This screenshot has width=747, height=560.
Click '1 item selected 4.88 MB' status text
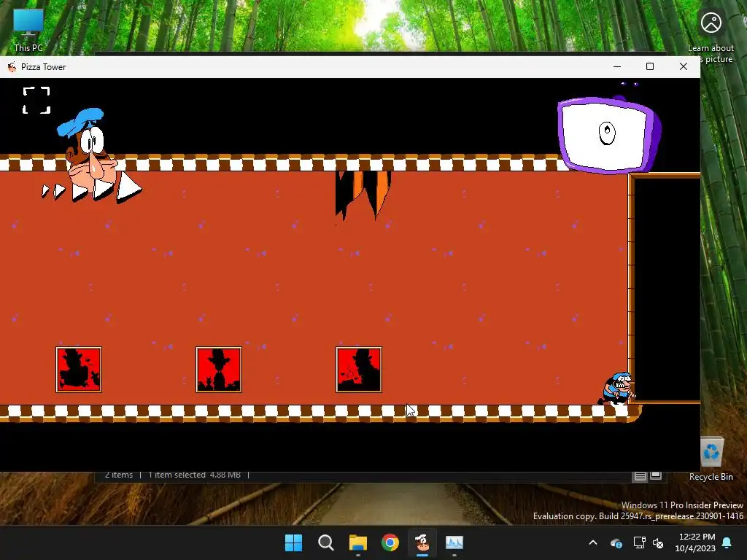tap(194, 475)
